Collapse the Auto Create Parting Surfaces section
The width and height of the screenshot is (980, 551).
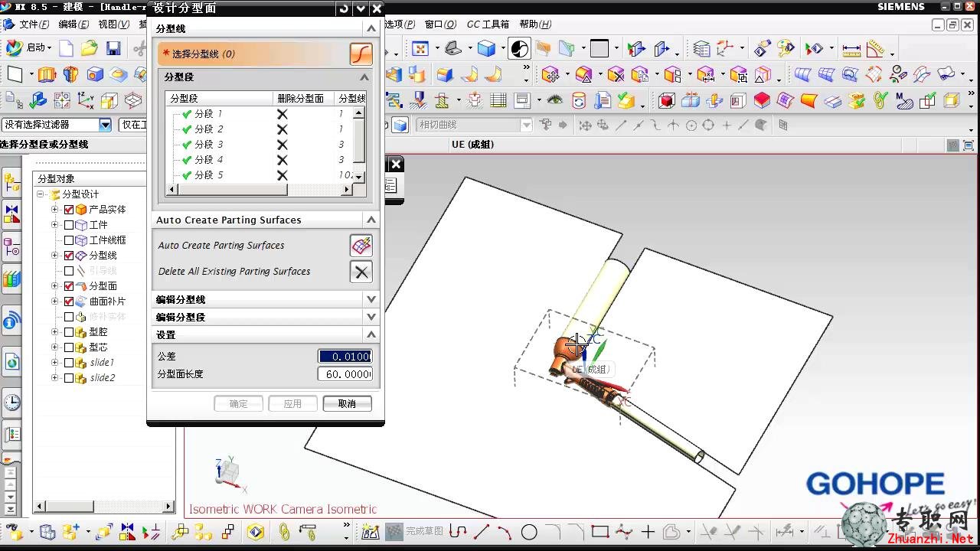(371, 220)
